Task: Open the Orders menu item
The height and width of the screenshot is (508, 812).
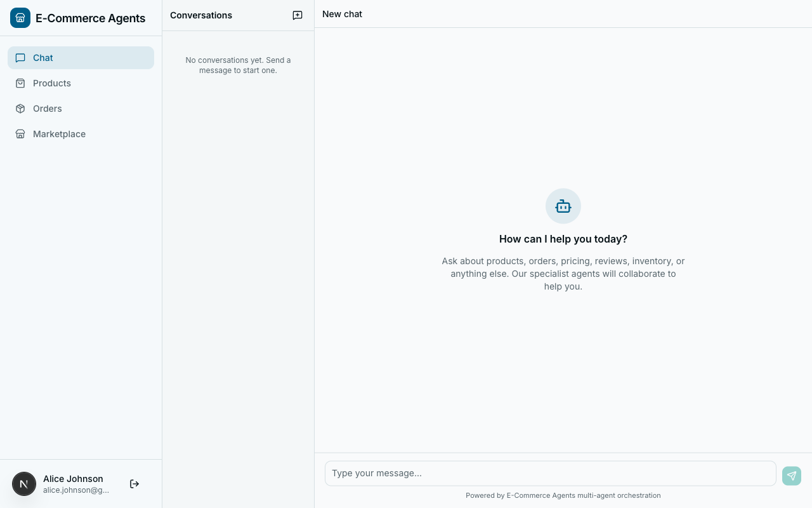Action: tap(47, 109)
